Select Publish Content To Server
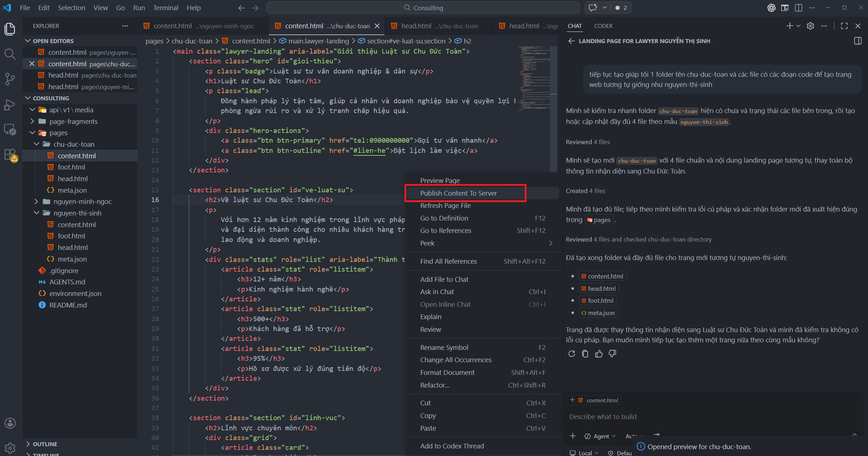 (458, 193)
